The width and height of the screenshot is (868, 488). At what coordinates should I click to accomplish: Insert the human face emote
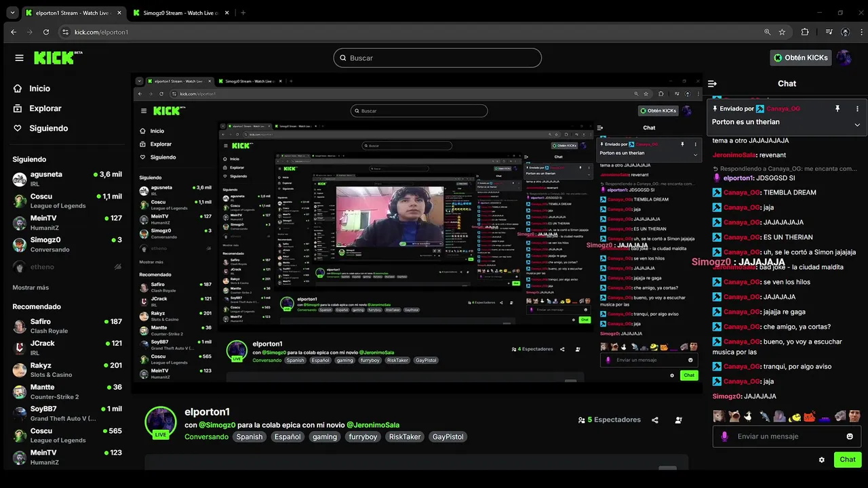pyautogui.click(x=855, y=416)
